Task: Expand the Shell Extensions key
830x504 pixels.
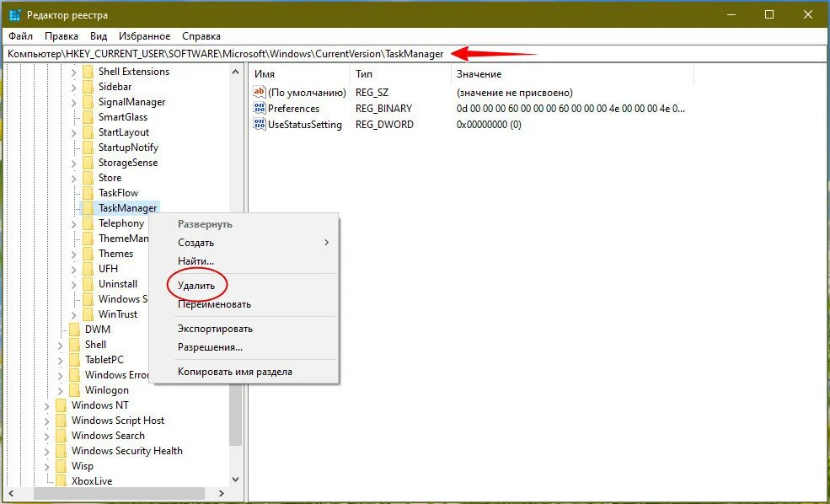Action: [x=74, y=72]
